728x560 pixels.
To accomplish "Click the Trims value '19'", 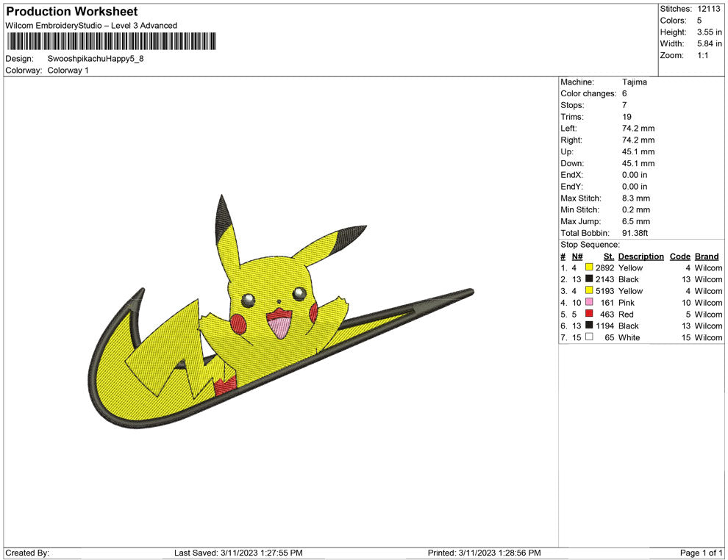I will coord(627,117).
